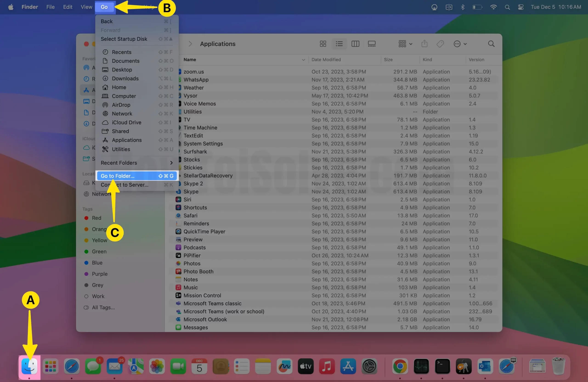Image resolution: width=588 pixels, height=382 pixels.
Task: Click Finder forward navigation chevron
Action: click(190, 44)
